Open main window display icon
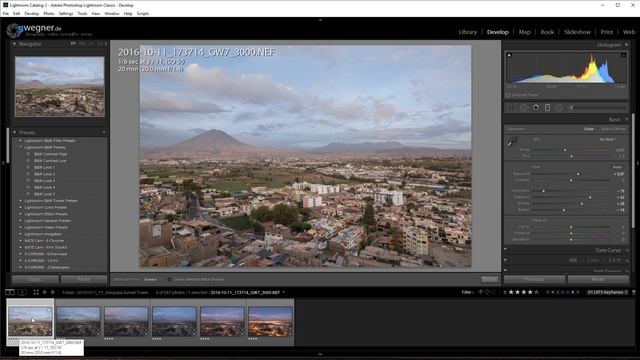This screenshot has width=640, height=360. (x=9, y=292)
